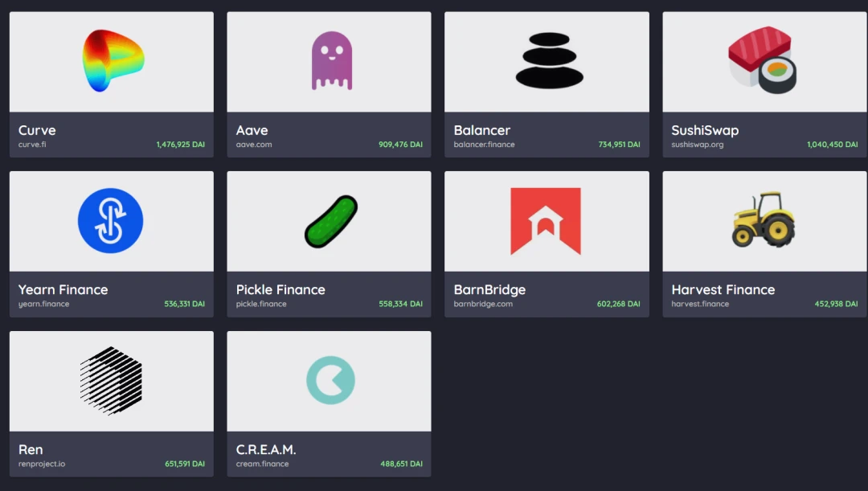Image resolution: width=868 pixels, height=491 pixels.
Task: Click the 488,651 DAI amount on C.R.E.A.M.
Action: coord(401,464)
